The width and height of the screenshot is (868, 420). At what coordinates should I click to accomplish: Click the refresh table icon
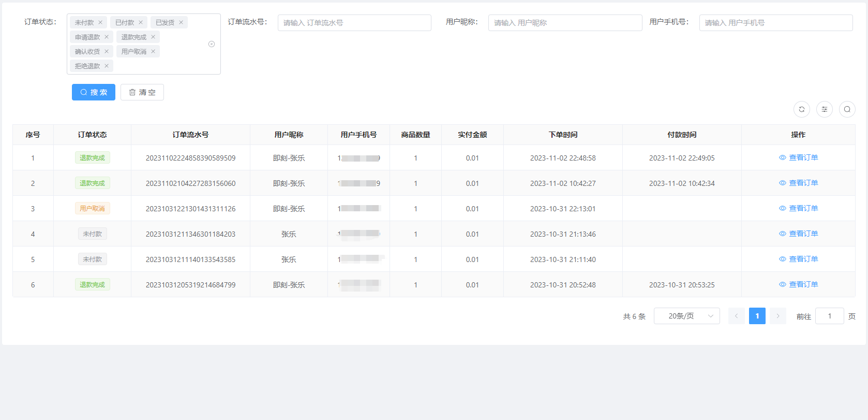(801, 109)
